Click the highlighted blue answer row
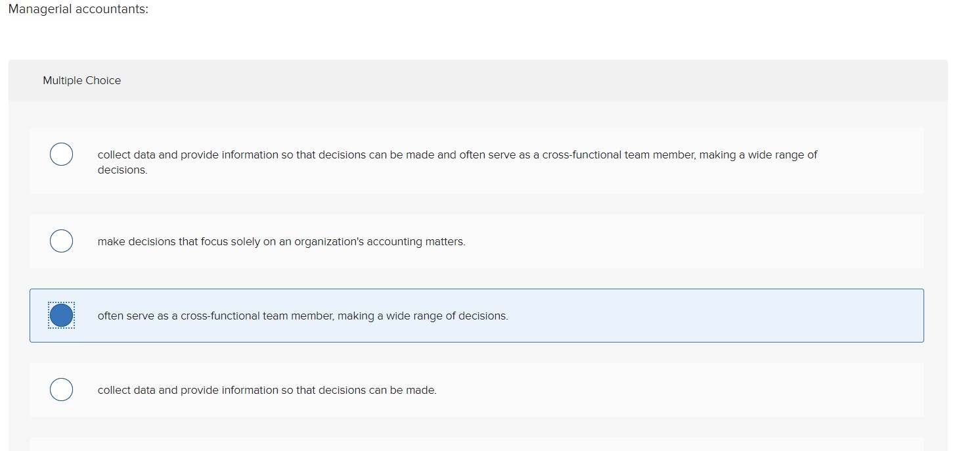 [x=476, y=316]
